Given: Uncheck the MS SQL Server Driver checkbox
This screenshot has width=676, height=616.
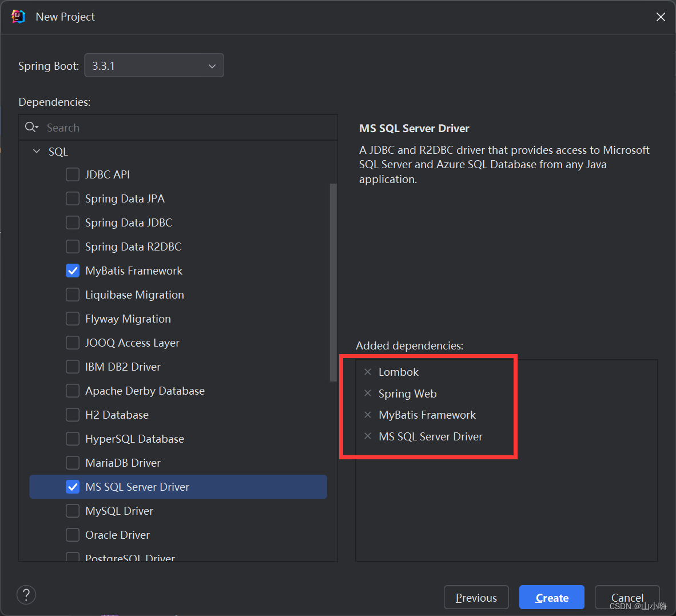Looking at the screenshot, I should point(73,487).
